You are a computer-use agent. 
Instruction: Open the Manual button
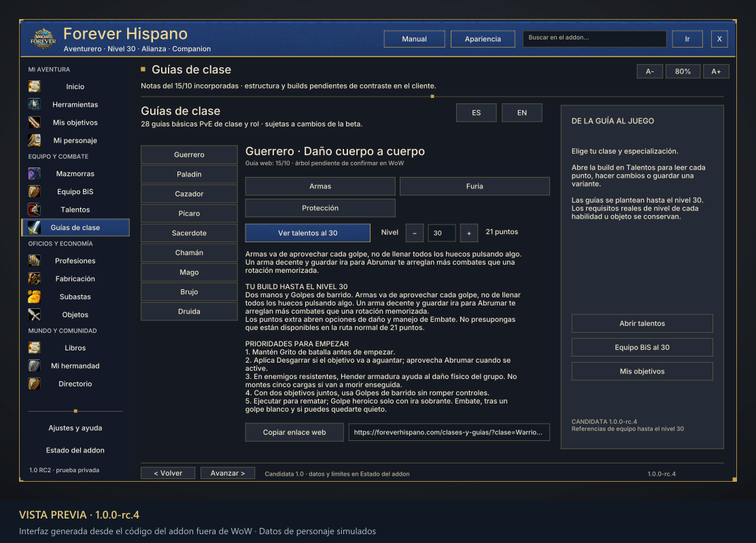coord(414,39)
